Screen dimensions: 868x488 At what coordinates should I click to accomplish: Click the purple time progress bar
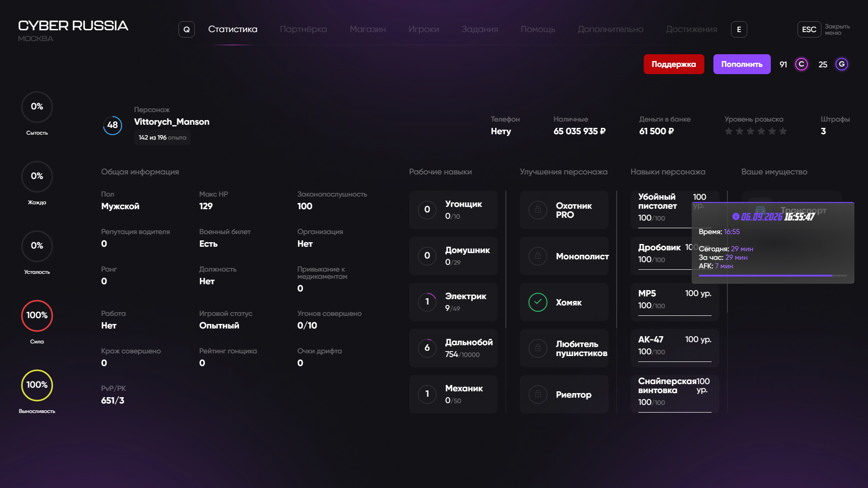tap(773, 275)
